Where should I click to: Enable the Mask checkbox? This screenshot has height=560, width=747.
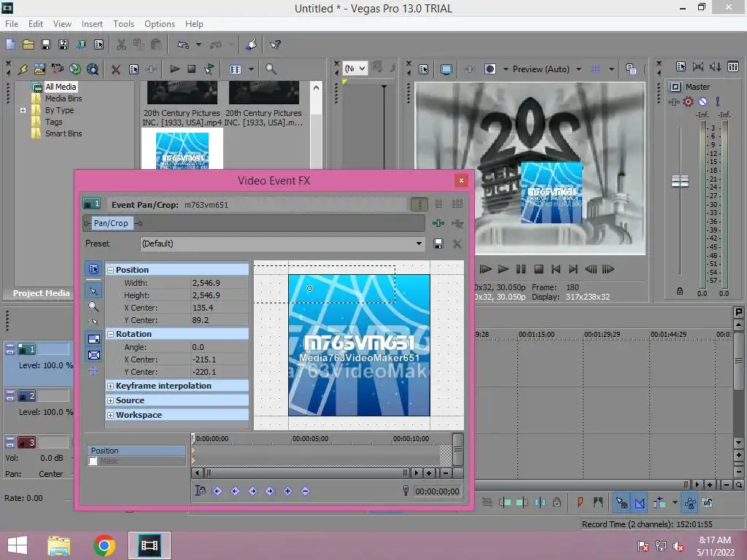coord(93,461)
